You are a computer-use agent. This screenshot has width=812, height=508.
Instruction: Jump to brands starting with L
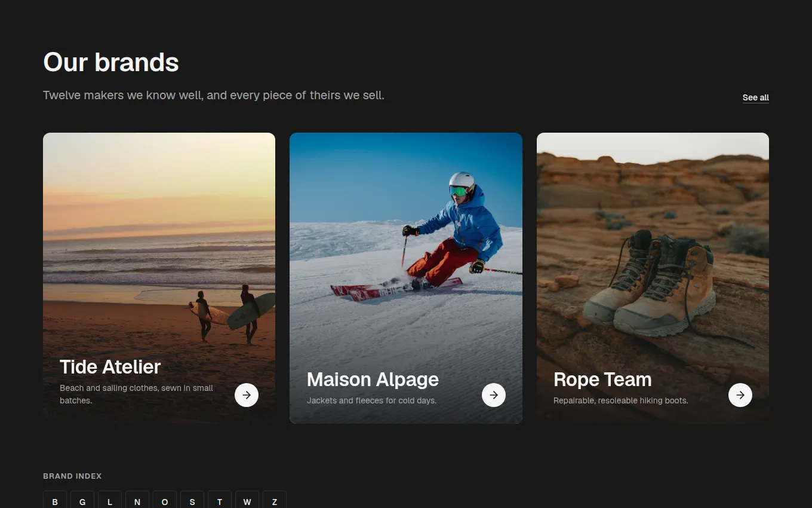[110, 500]
